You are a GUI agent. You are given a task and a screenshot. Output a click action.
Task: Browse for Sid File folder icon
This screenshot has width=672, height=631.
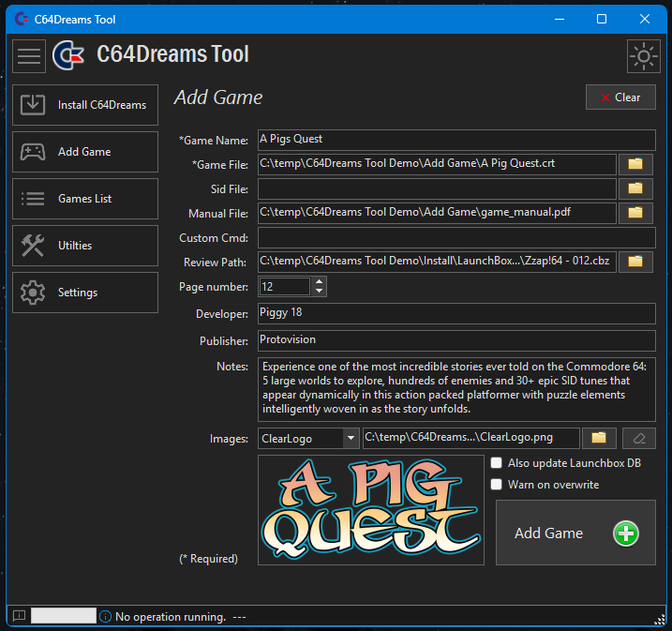point(635,188)
